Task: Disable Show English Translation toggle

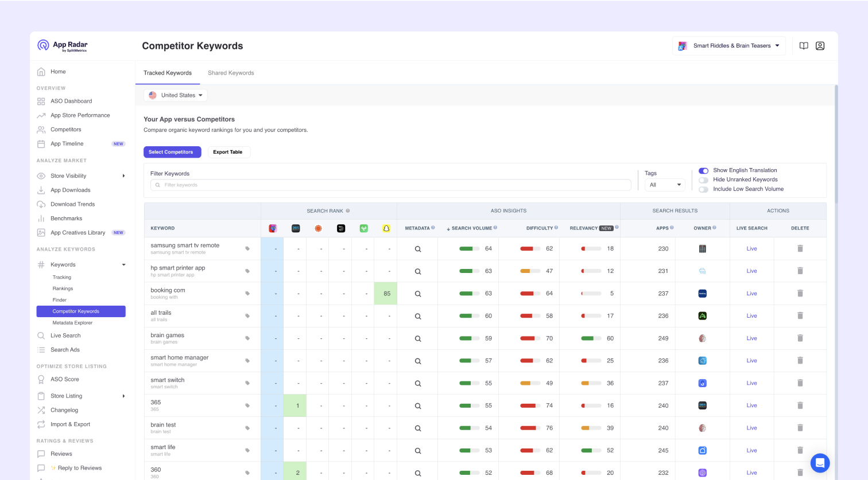Action: [703, 170]
